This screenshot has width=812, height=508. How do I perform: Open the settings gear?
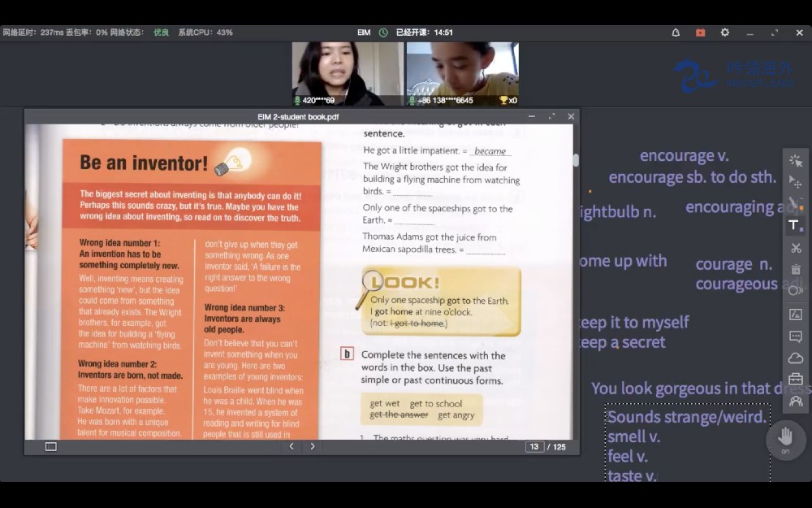[725, 33]
